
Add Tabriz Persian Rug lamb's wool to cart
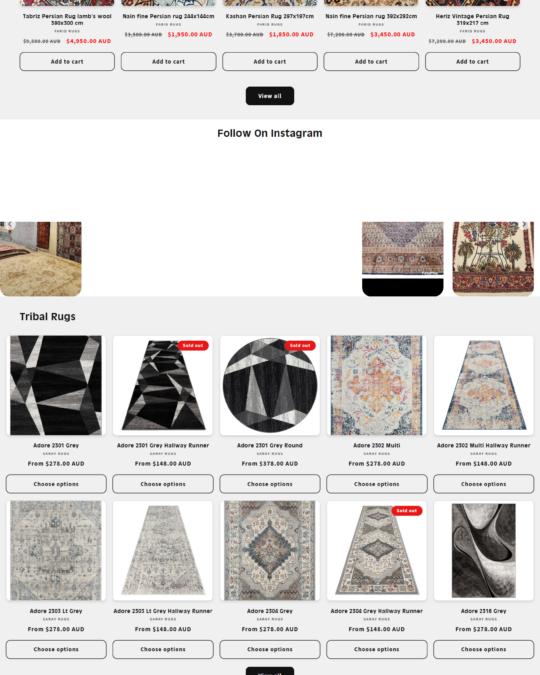(x=67, y=62)
